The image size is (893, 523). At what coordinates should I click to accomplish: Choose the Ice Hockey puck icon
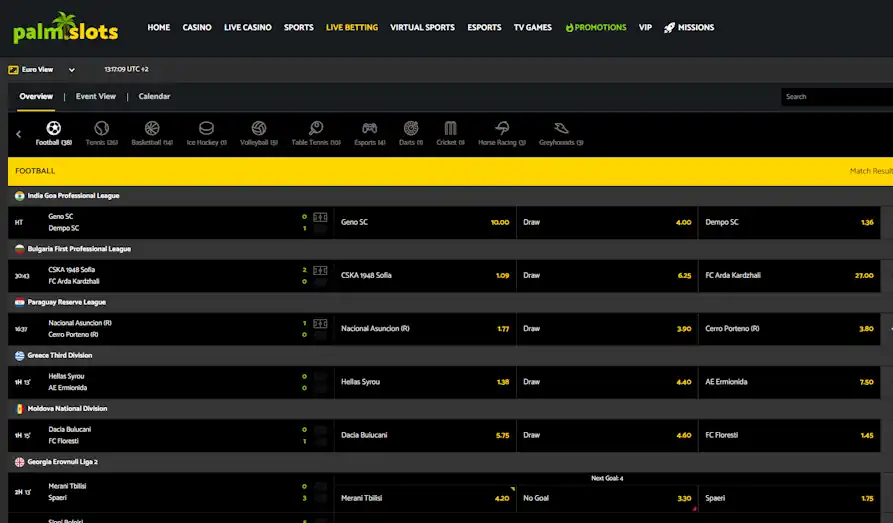[x=206, y=129]
